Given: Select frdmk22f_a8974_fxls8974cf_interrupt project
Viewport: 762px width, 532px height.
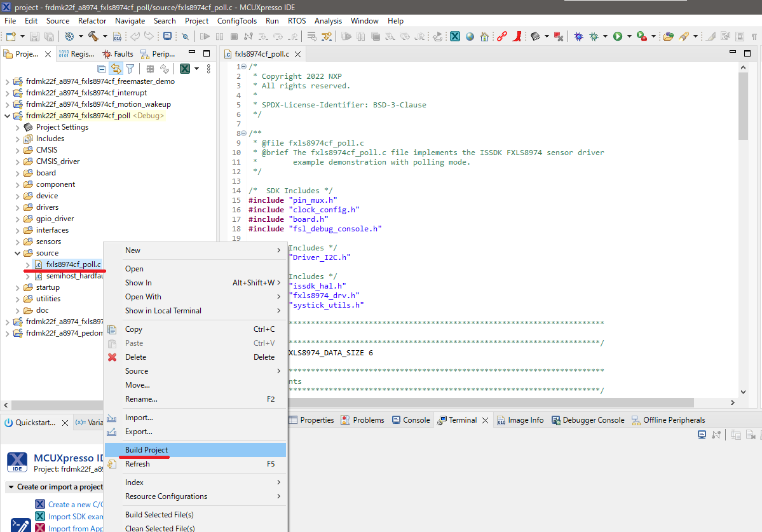Looking at the screenshot, I should pyautogui.click(x=86, y=93).
